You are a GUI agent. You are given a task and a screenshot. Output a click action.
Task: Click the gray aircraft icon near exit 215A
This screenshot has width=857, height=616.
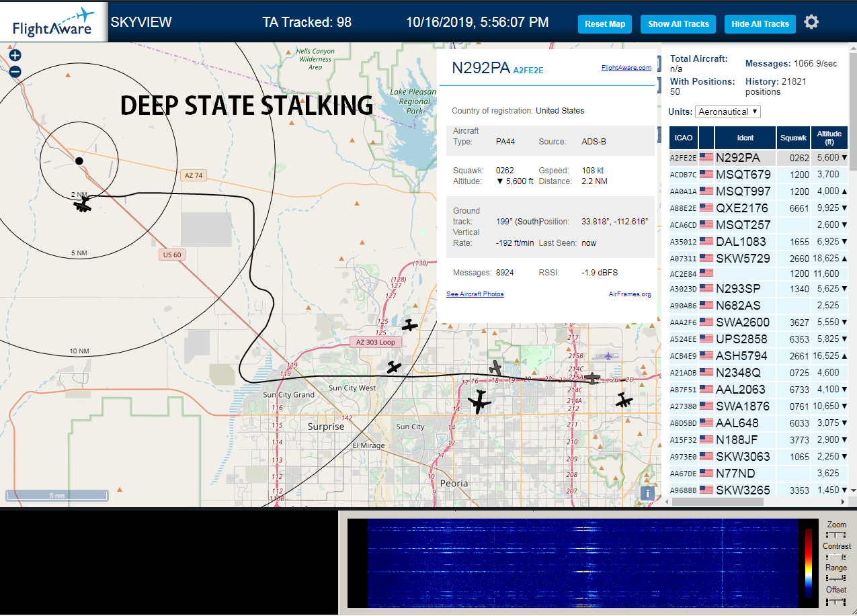pyautogui.click(x=591, y=378)
